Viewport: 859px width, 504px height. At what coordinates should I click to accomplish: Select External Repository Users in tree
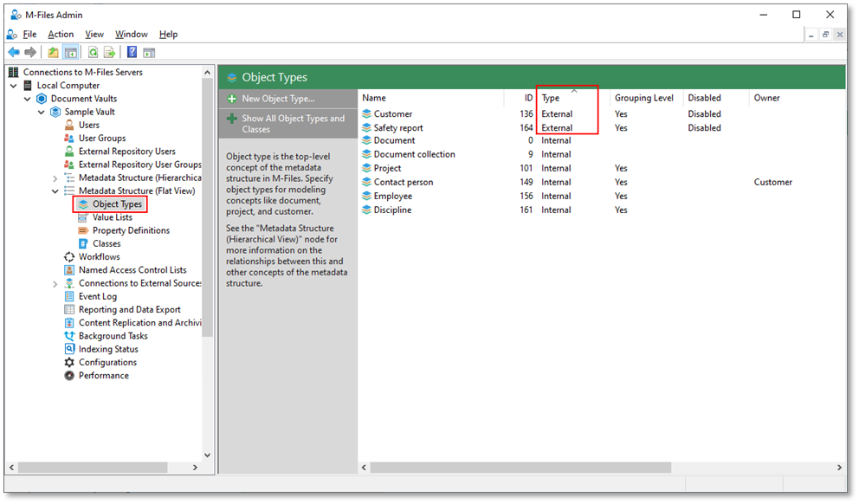[x=127, y=152]
